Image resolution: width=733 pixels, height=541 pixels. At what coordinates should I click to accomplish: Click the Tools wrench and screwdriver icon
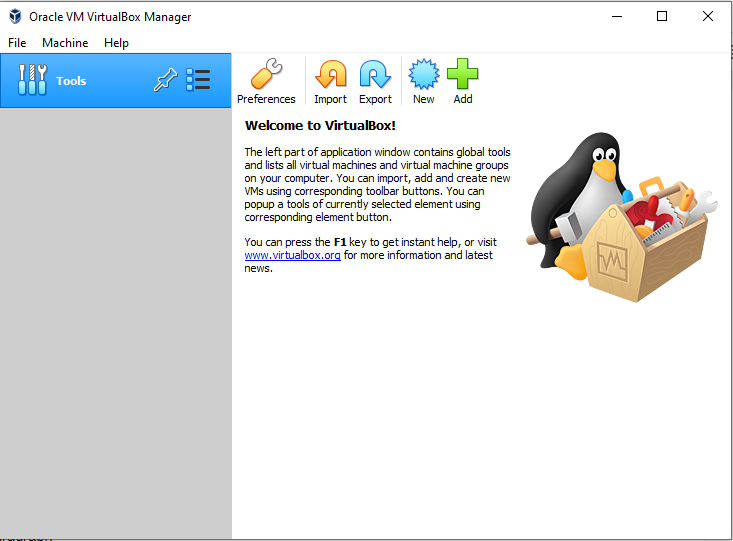(32, 81)
